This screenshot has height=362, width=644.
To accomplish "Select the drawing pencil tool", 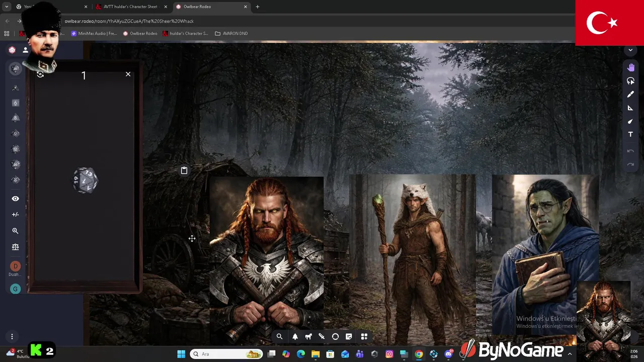I will [x=631, y=95].
